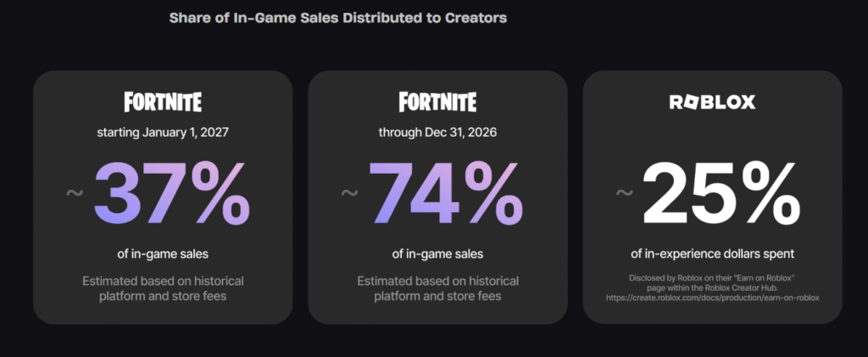
Task: Click the tilde symbol beside 37%
Action: coord(74,192)
